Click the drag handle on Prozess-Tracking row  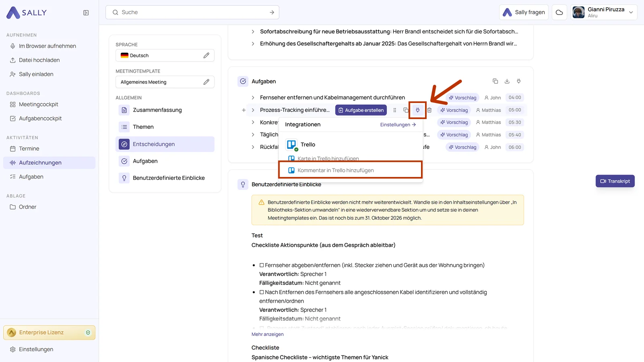pyautogui.click(x=394, y=110)
